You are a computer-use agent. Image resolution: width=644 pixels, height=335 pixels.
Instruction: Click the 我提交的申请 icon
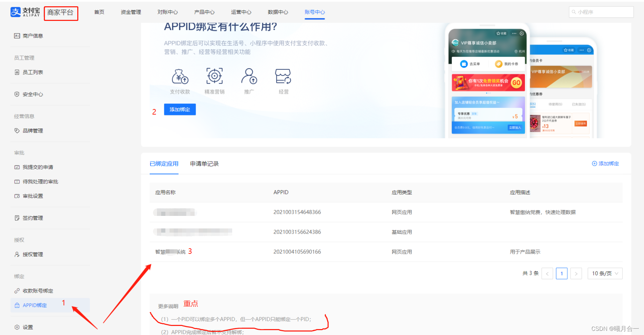(x=17, y=167)
